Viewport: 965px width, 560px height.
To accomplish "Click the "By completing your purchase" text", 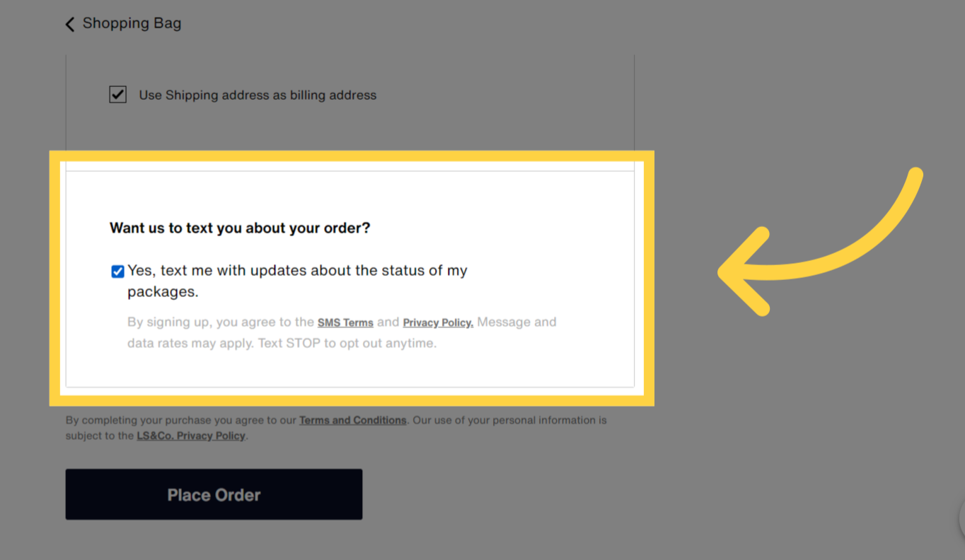I will click(181, 421).
